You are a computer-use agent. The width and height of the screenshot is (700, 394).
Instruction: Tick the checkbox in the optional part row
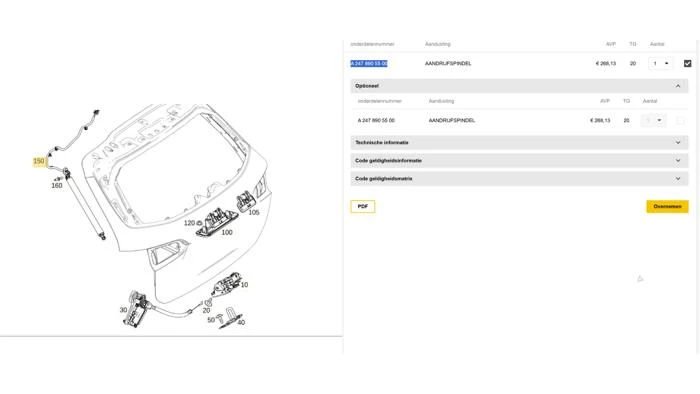point(680,120)
